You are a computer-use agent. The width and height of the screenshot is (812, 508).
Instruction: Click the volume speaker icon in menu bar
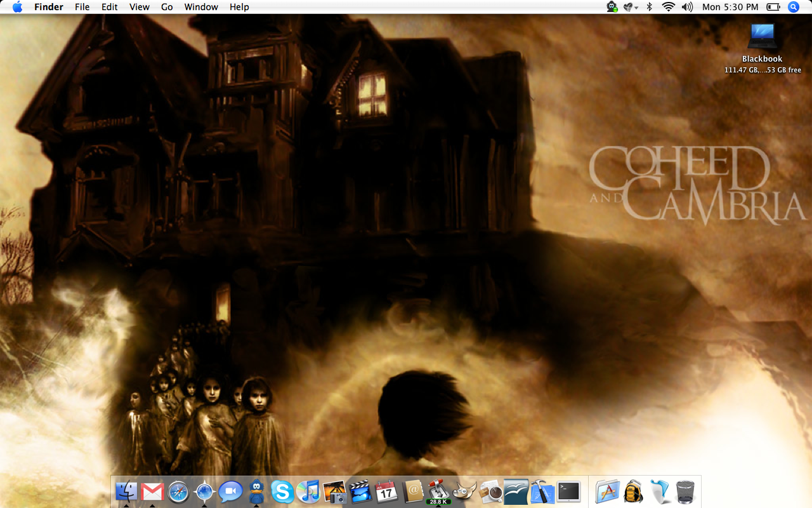(687, 7)
